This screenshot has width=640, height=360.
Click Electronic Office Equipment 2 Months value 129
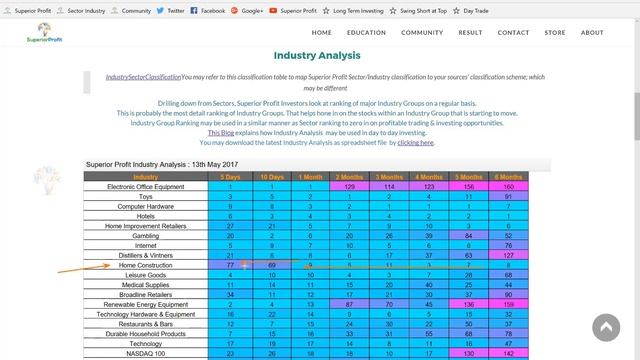click(x=349, y=187)
